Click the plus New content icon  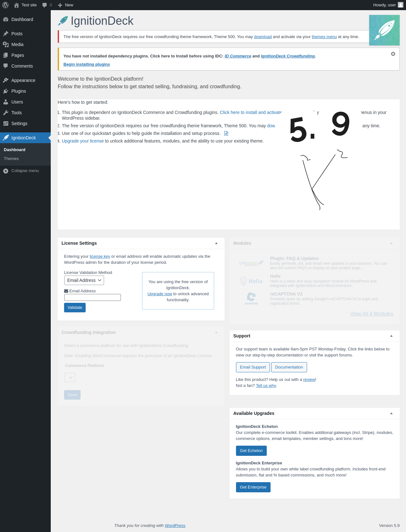[x=60, y=5]
